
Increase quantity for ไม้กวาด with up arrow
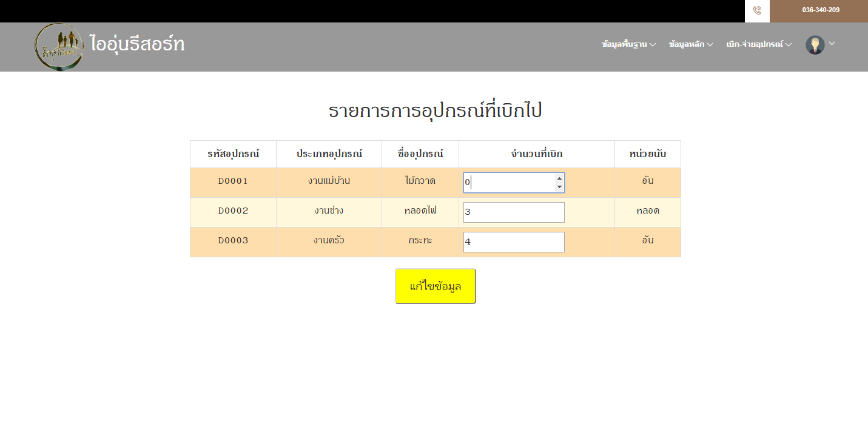pyautogui.click(x=559, y=178)
